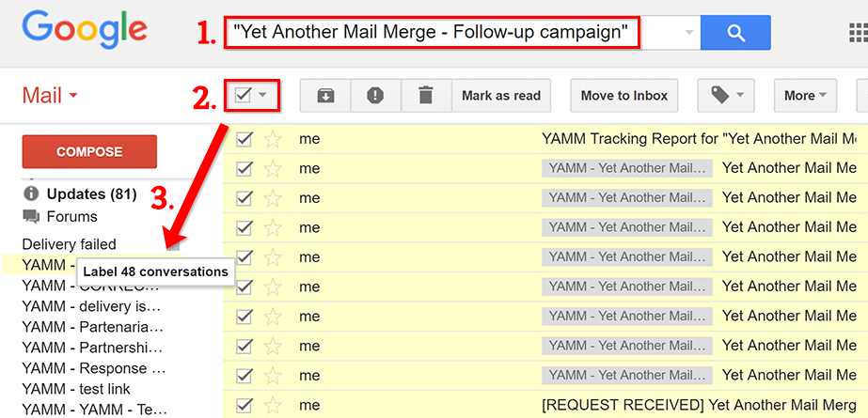Open the More actions dropdown
This screenshot has height=418, width=868.
pos(805,96)
